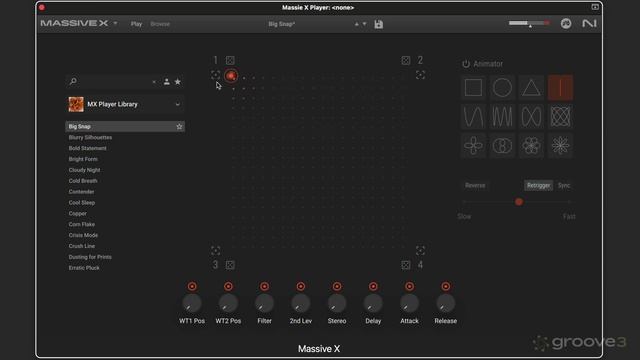Toggle the Stereo morph assign button
The image size is (640, 360).
[x=337, y=287]
